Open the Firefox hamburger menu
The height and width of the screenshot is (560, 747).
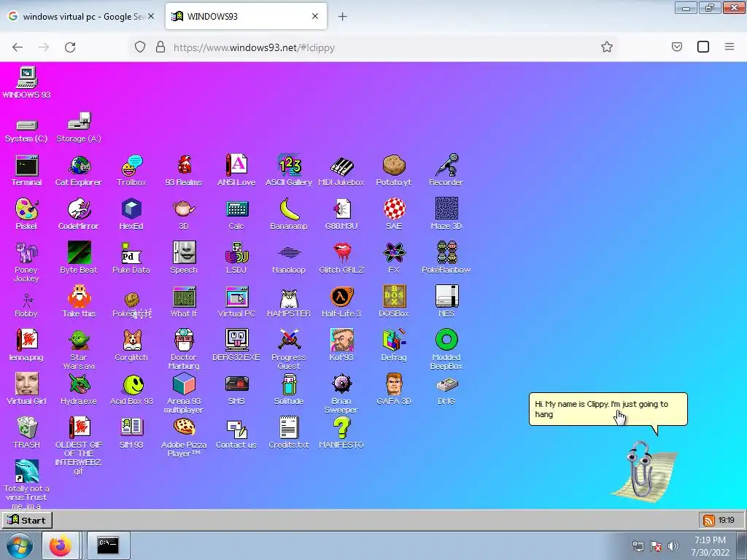[729, 47]
